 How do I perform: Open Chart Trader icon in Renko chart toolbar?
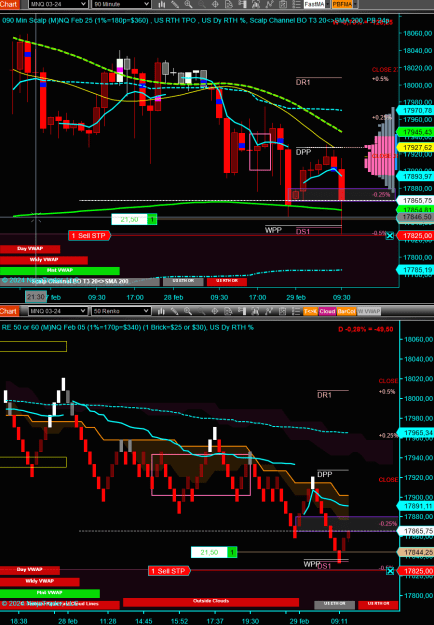tap(242, 311)
